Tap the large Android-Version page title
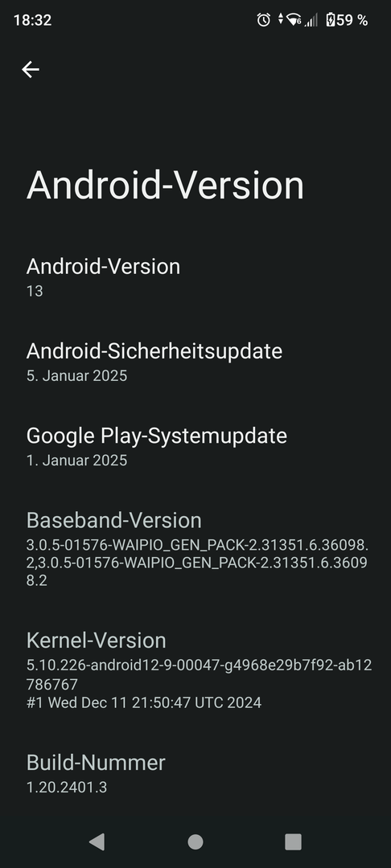This screenshot has width=391, height=868. point(165,185)
